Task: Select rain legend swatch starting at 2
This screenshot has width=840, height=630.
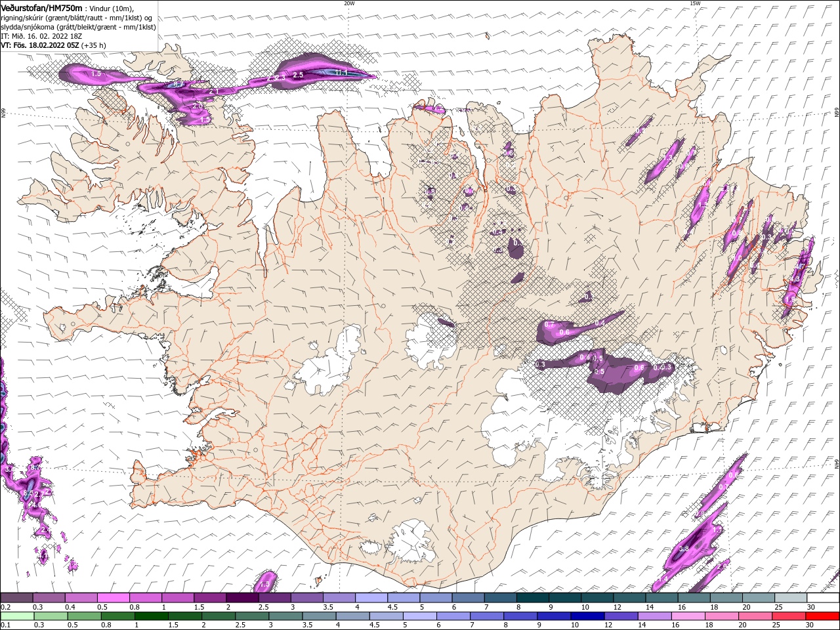Action: tap(218, 616)
